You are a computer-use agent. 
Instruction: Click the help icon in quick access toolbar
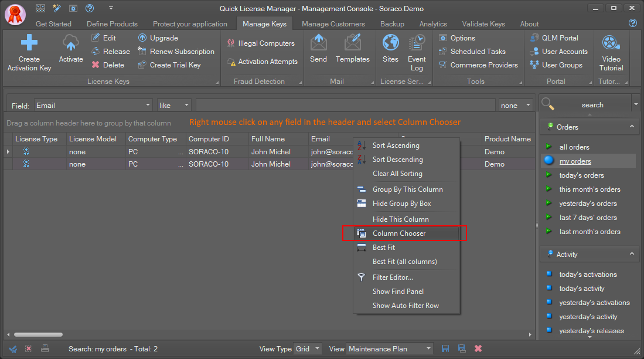tap(90, 8)
